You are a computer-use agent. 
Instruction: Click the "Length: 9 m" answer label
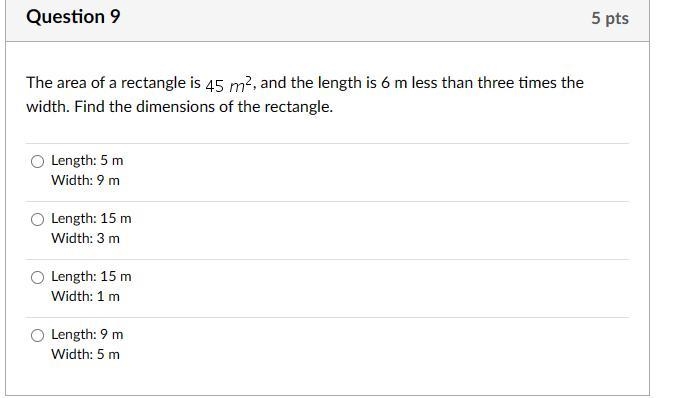[87, 334]
